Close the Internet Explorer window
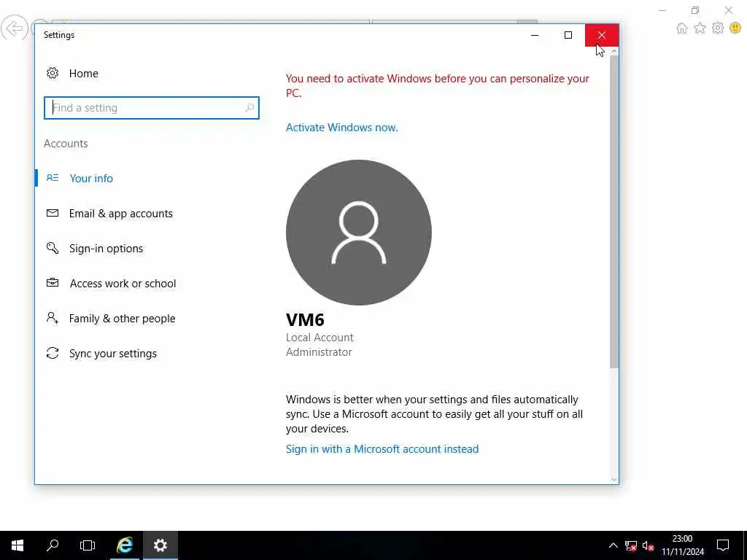Viewport: 747px width, 560px height. click(x=729, y=10)
